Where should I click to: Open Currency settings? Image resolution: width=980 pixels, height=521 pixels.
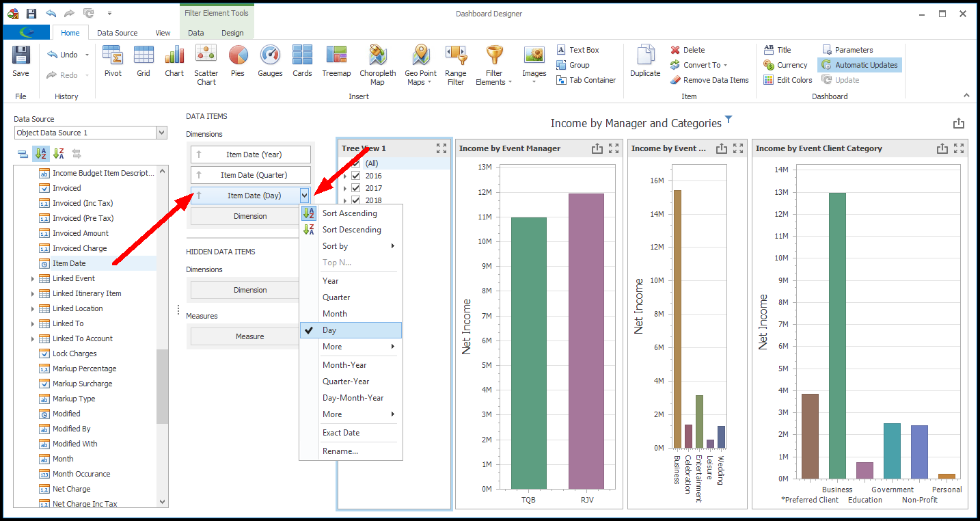click(x=785, y=65)
